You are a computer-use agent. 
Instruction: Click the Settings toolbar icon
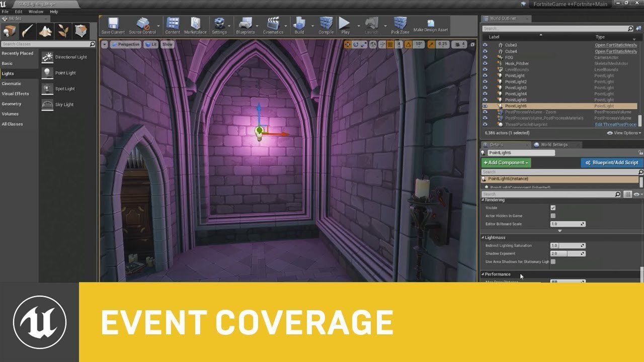coord(219,24)
